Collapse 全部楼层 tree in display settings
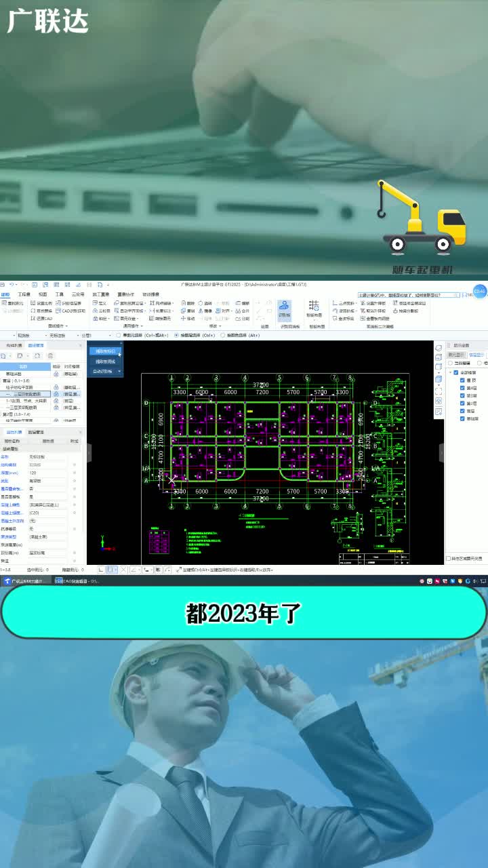Screen dimensions: 488x868 (450, 372)
